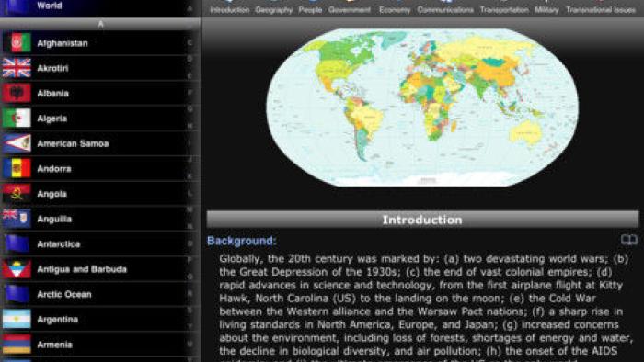The image size is (644, 362).
Task: Open the People tab
Action: point(310,9)
